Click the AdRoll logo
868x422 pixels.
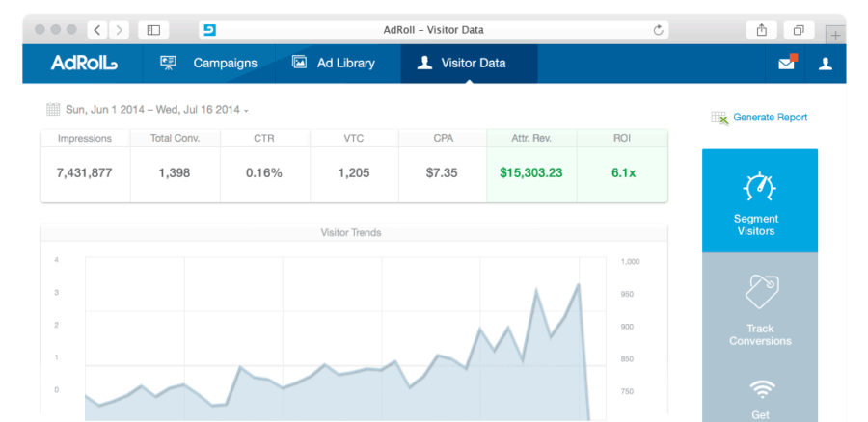pos(84,63)
